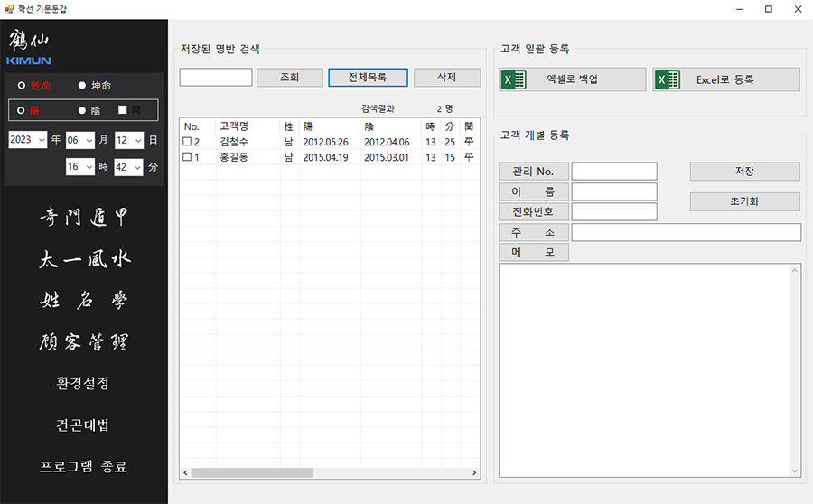This screenshot has width=813, height=504.
Task: Open 奇門遁甲 from the sidebar
Action: [84, 217]
